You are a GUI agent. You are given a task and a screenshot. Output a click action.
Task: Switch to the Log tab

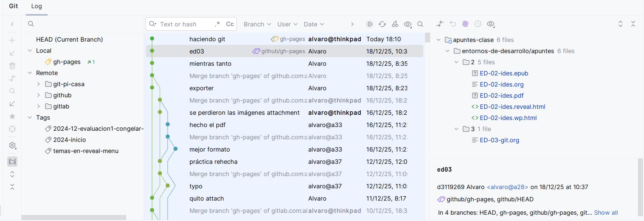(36, 6)
